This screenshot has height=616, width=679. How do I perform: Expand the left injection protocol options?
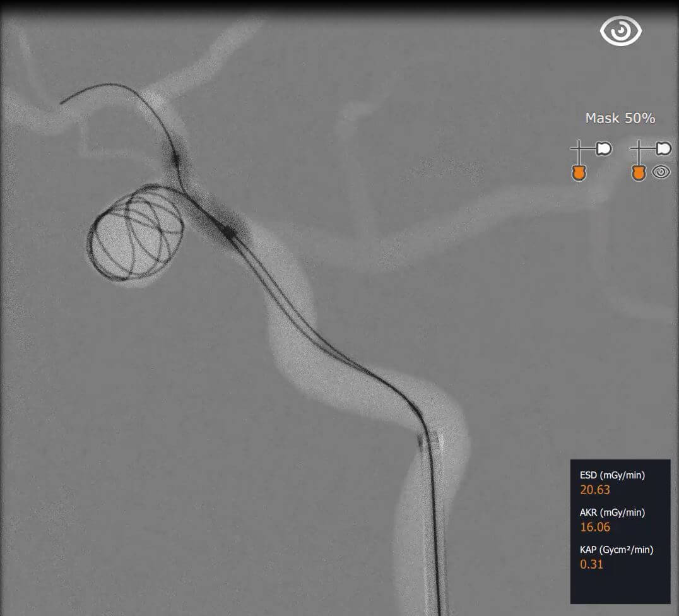pos(588,158)
